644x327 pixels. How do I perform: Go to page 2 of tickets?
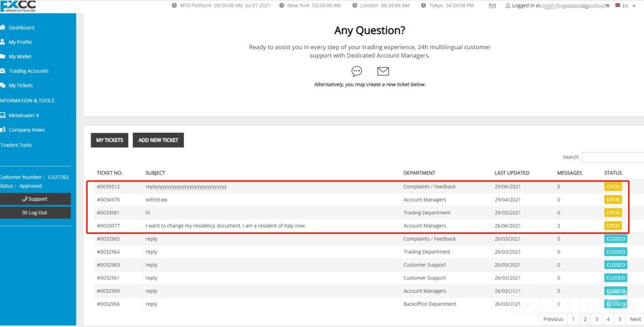coord(585,319)
